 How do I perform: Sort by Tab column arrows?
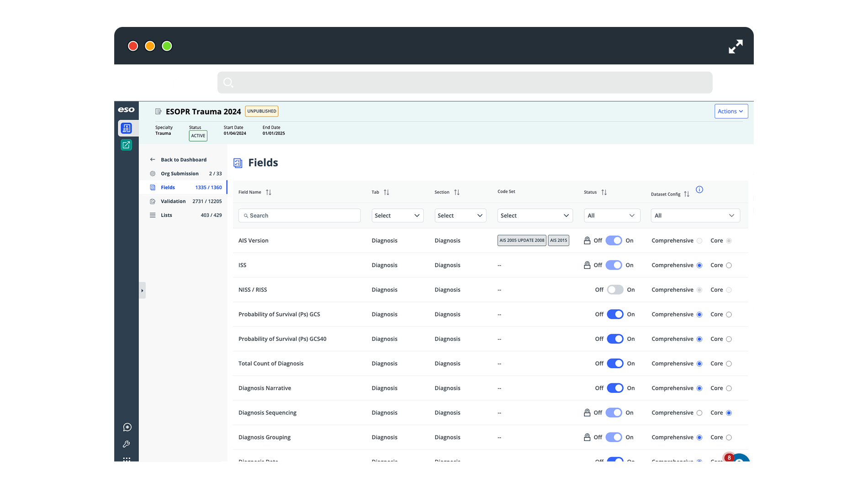[x=386, y=192]
